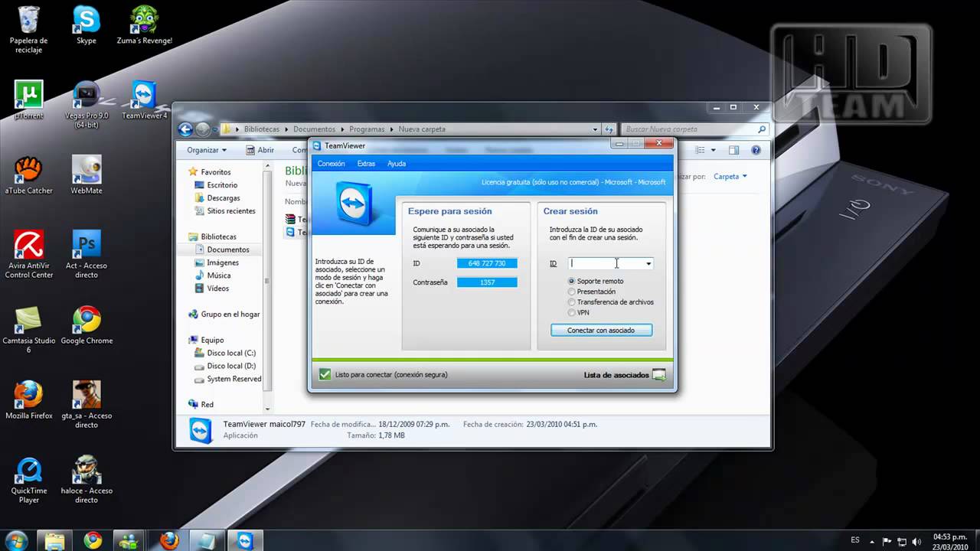Click the Buscar Nueva carpeta search box

694,129
